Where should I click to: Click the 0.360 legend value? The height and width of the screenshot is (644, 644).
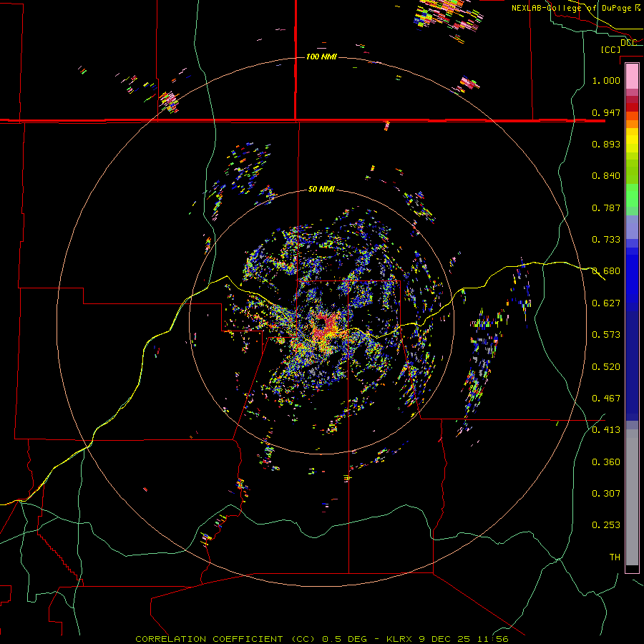pyautogui.click(x=606, y=462)
